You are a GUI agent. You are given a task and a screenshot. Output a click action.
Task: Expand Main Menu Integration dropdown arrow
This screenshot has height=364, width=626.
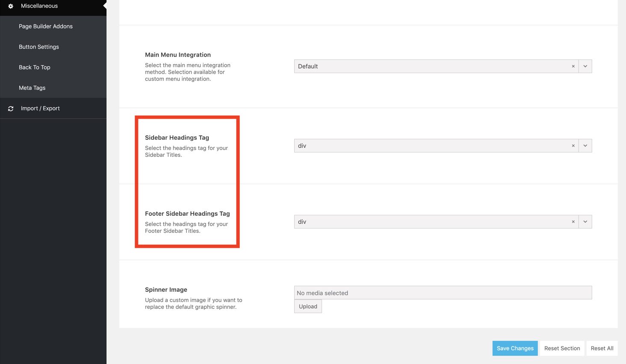(x=585, y=66)
